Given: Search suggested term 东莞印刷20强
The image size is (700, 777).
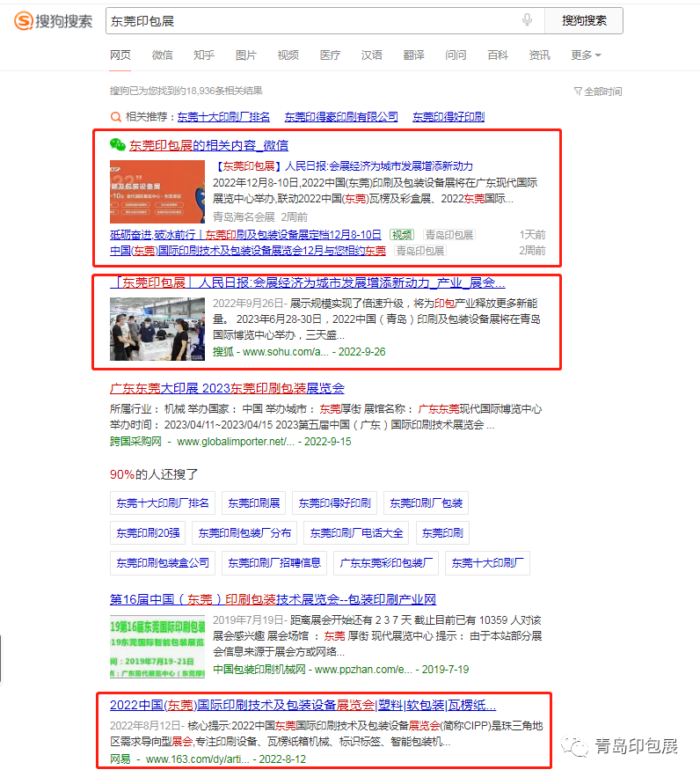Looking at the screenshot, I should [148, 533].
